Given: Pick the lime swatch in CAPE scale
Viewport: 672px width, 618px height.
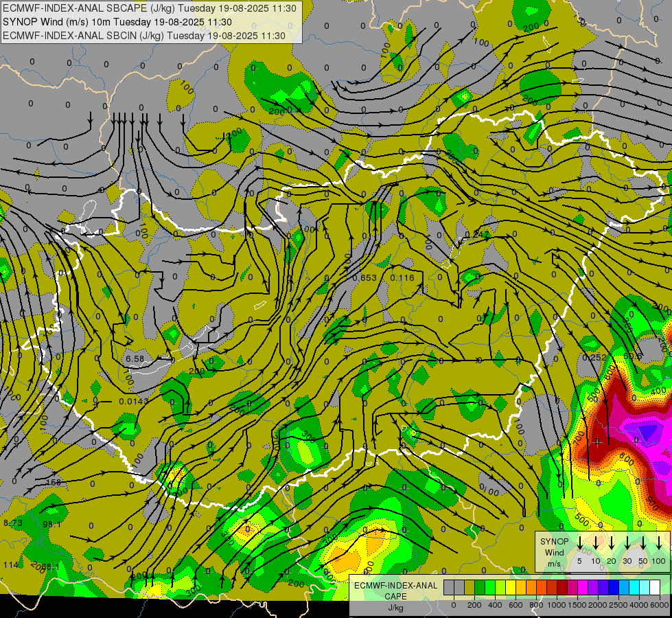Looking at the screenshot, I should pos(500,587).
